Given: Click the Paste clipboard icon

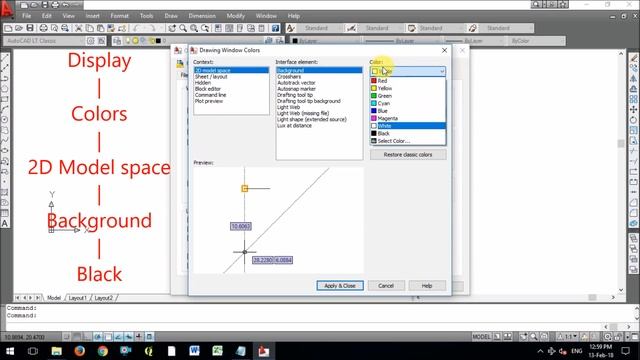Looking at the screenshot, I should click(x=100, y=28).
